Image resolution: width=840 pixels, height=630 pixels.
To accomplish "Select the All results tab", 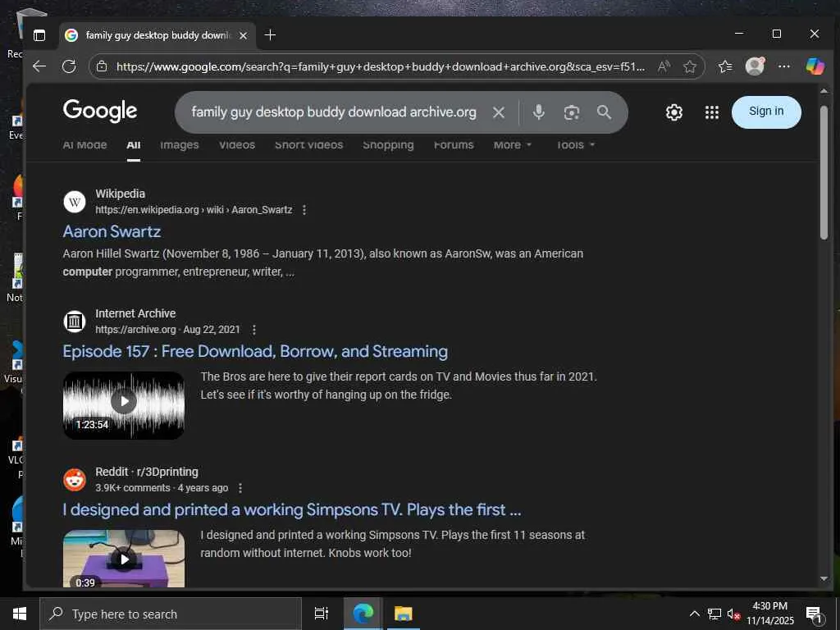I will pos(134,144).
